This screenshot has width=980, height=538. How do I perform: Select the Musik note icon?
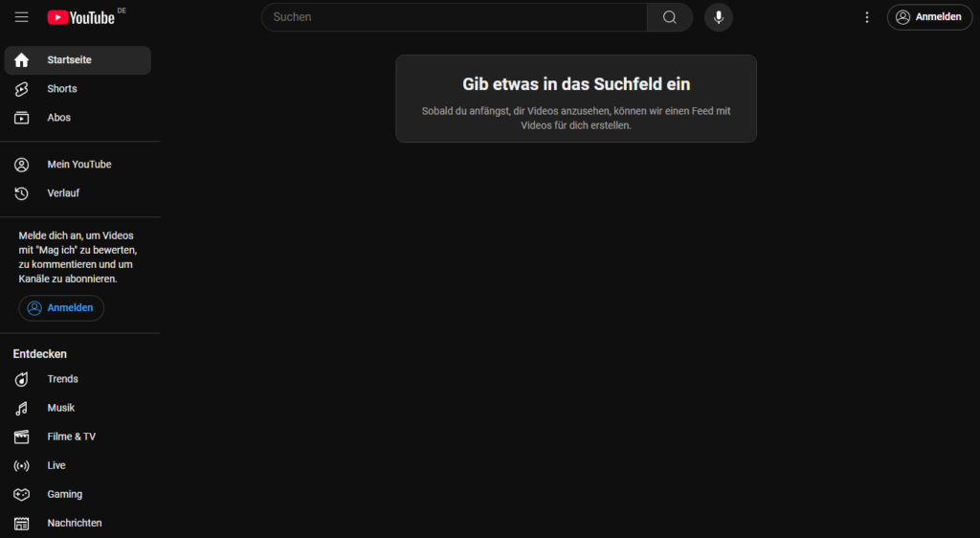[x=21, y=408]
